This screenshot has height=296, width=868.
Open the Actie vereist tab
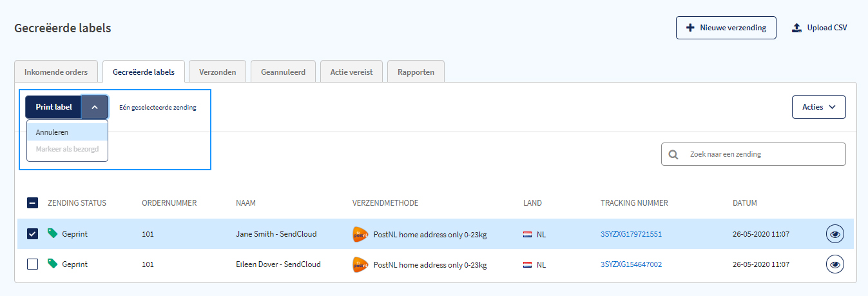click(352, 72)
